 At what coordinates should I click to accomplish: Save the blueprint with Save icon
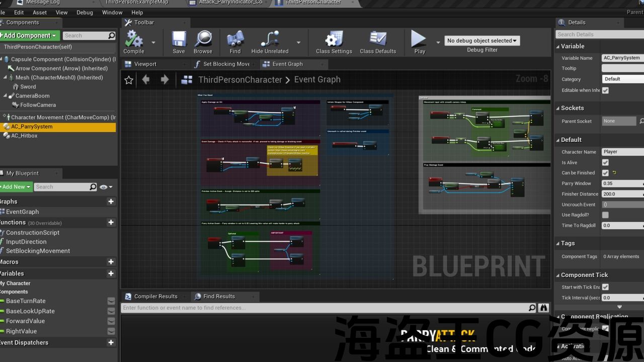179,40
